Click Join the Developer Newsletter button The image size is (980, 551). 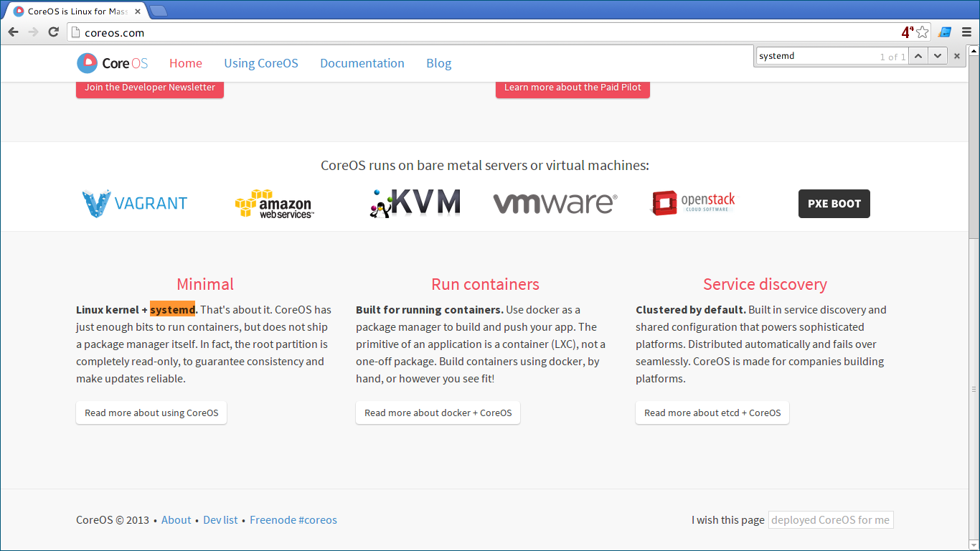150,88
